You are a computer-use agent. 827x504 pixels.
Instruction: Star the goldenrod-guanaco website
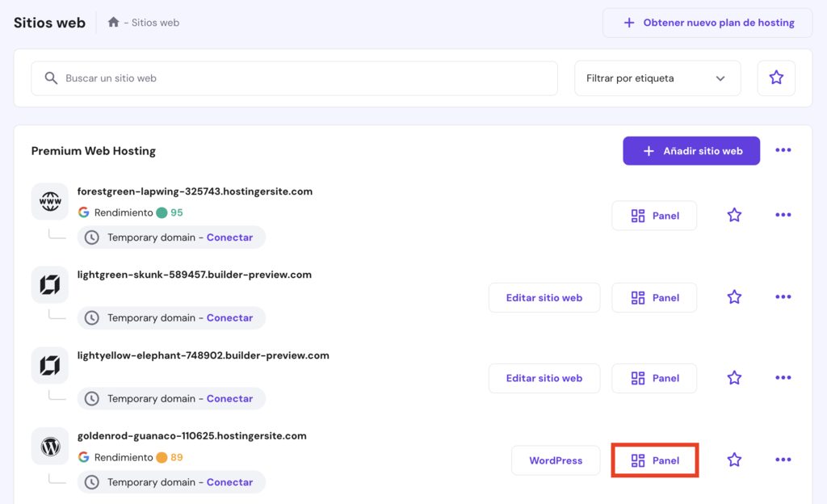[x=734, y=459]
